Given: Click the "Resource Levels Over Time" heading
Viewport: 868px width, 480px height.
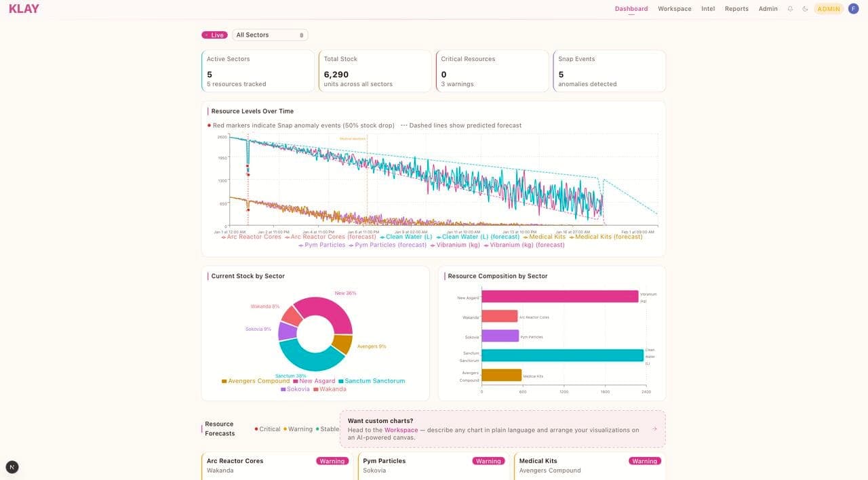Looking at the screenshot, I should tap(252, 111).
